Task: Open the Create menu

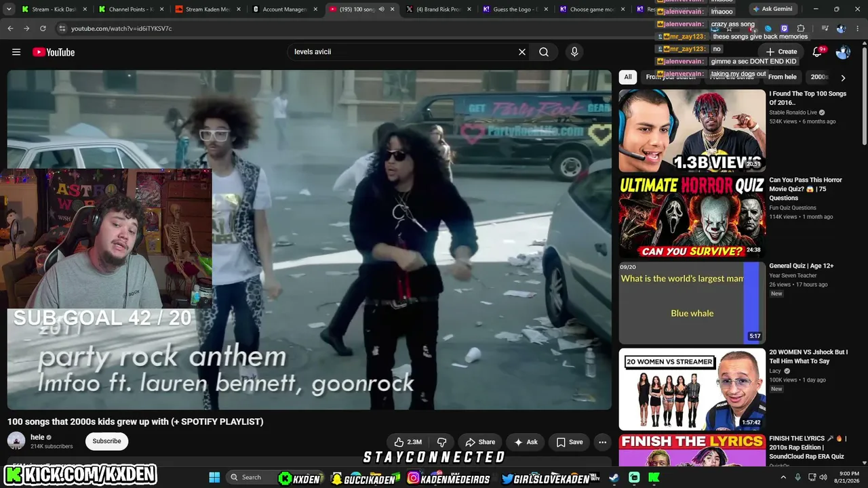Action: 781,52
